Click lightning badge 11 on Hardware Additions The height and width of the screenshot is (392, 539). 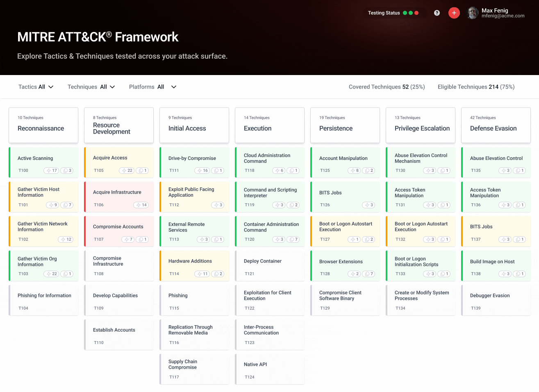(202, 274)
